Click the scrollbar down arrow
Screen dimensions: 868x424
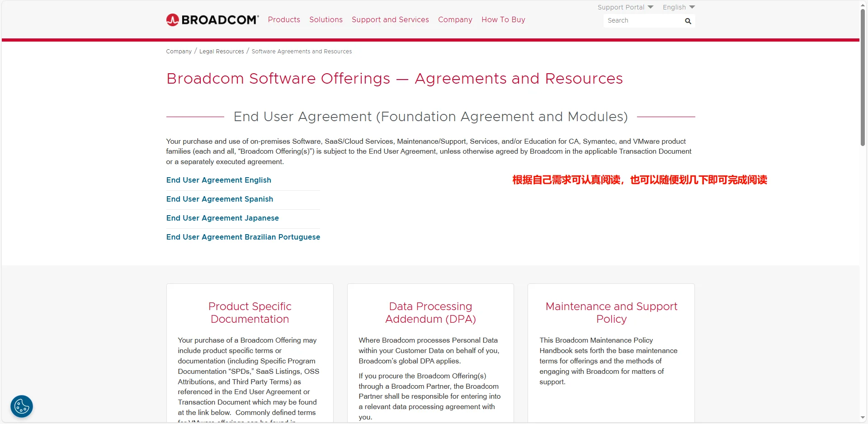click(x=863, y=418)
